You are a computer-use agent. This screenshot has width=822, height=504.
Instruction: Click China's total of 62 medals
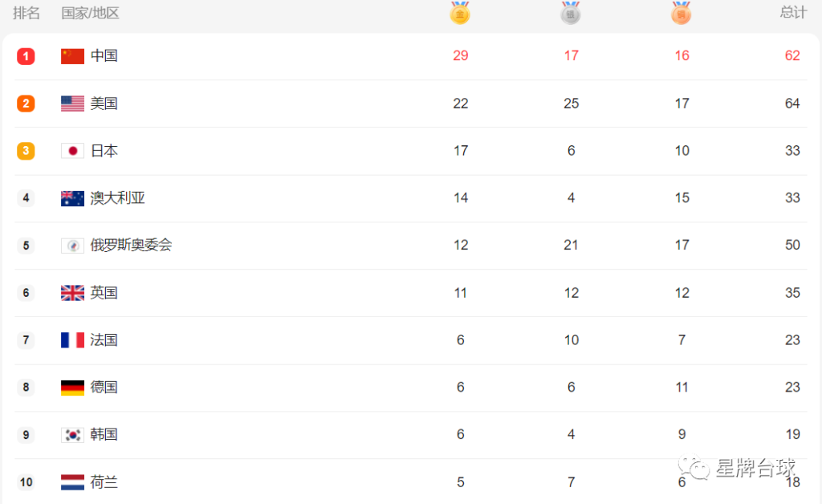792,55
